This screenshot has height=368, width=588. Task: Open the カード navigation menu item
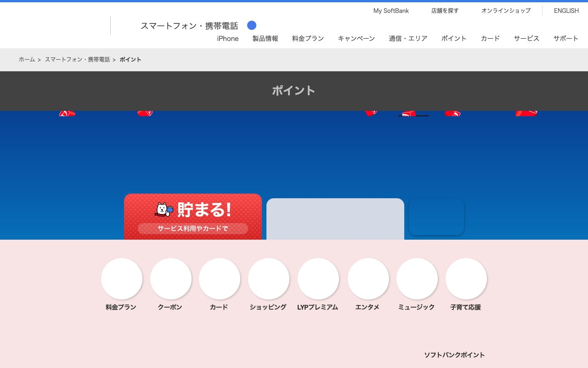(x=491, y=39)
